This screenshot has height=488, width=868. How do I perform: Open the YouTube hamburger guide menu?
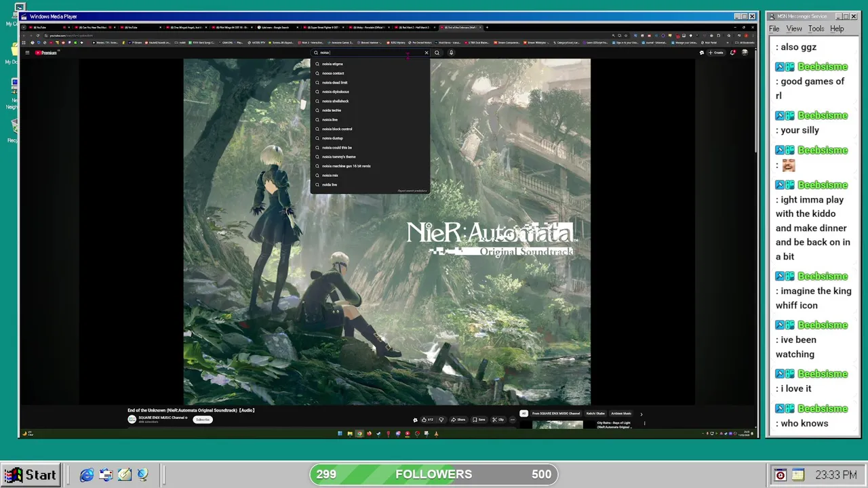coord(27,52)
